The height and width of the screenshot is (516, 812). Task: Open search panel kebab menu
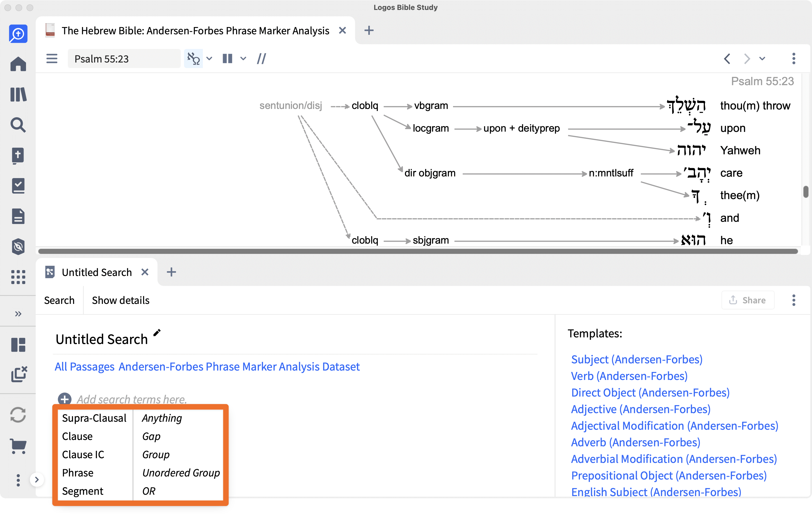tap(793, 300)
